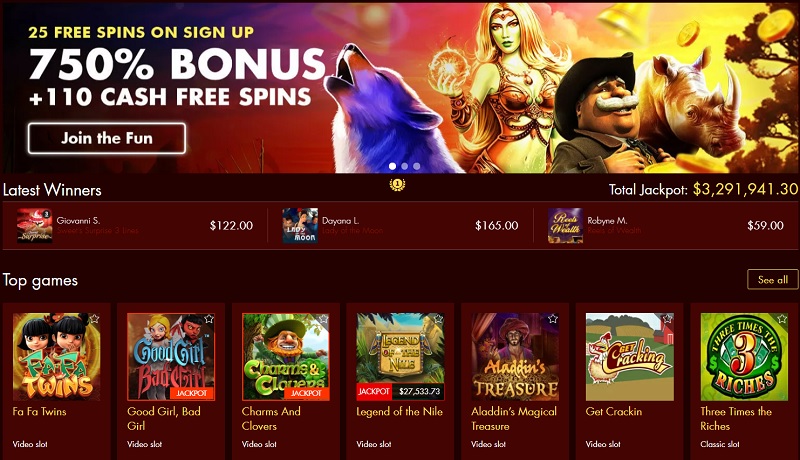Launch Legend of the Nile thumbnail
800x460 pixels.
click(x=401, y=356)
